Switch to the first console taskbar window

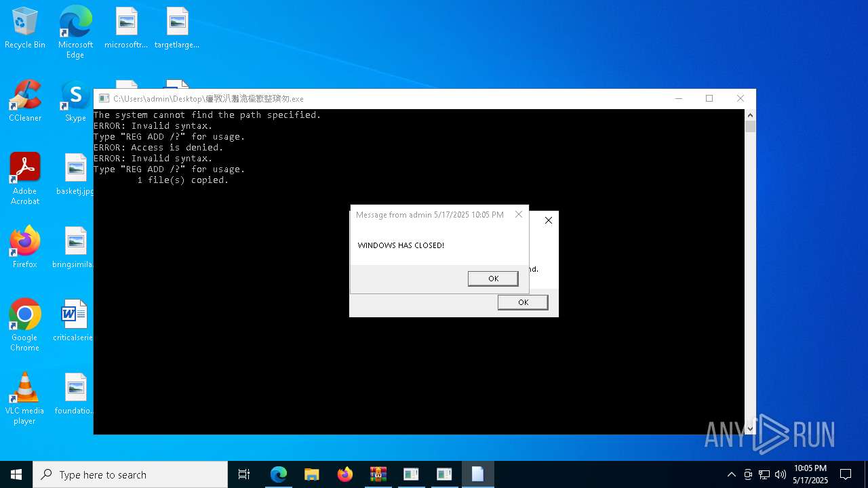click(411, 474)
